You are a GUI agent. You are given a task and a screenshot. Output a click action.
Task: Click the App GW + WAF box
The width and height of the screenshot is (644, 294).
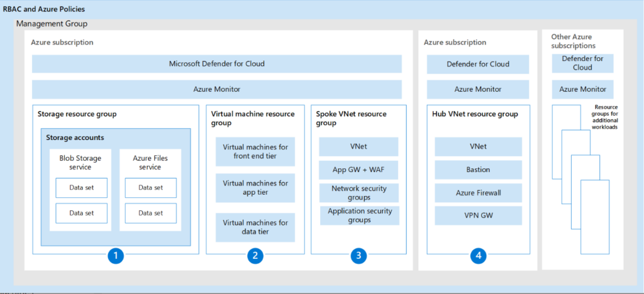pos(358,170)
